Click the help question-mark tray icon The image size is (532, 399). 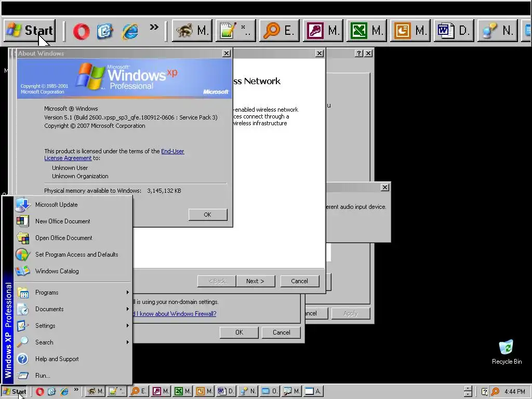485,392
